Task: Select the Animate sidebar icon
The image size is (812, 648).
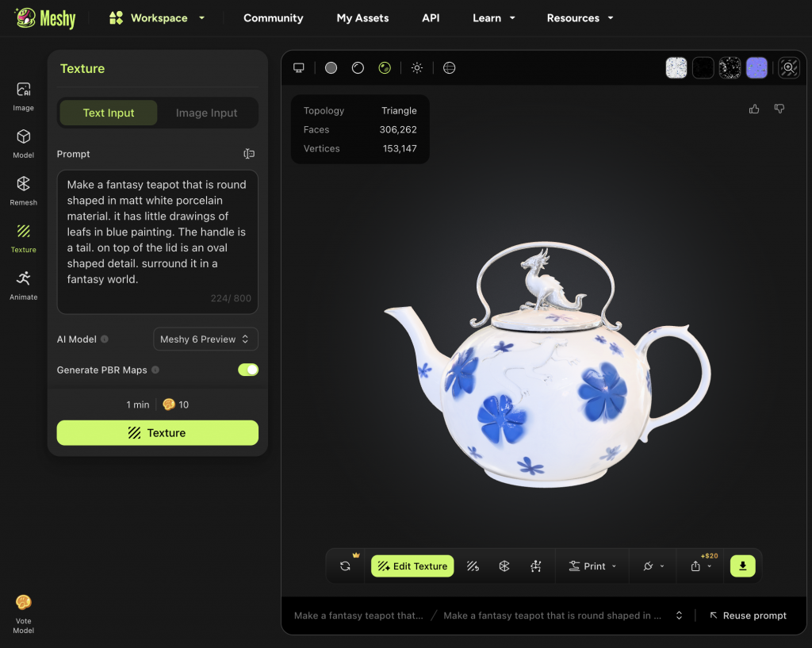Action: click(23, 284)
